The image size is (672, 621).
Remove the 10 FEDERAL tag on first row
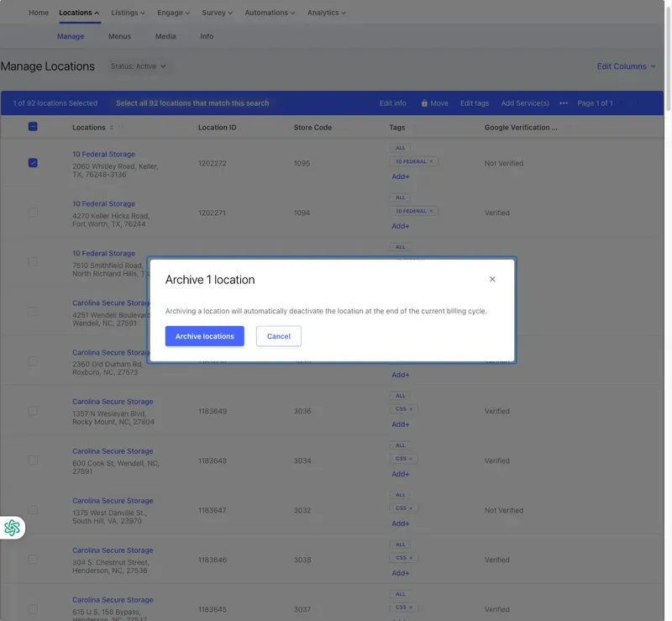pos(431,161)
